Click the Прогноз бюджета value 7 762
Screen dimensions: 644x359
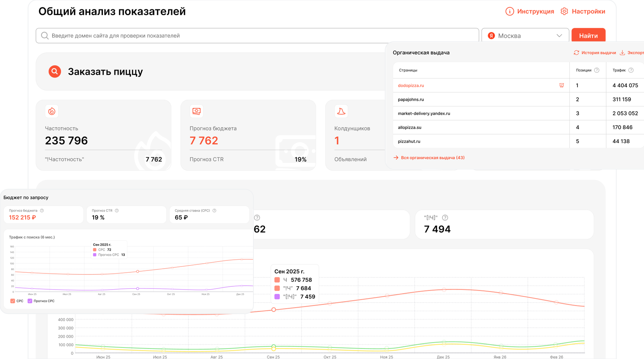(x=204, y=141)
